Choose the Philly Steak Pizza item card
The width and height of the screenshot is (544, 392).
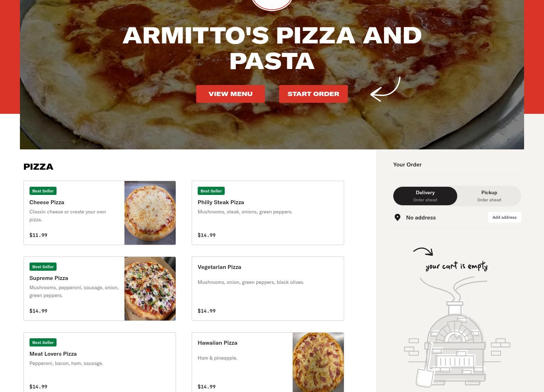(x=268, y=213)
